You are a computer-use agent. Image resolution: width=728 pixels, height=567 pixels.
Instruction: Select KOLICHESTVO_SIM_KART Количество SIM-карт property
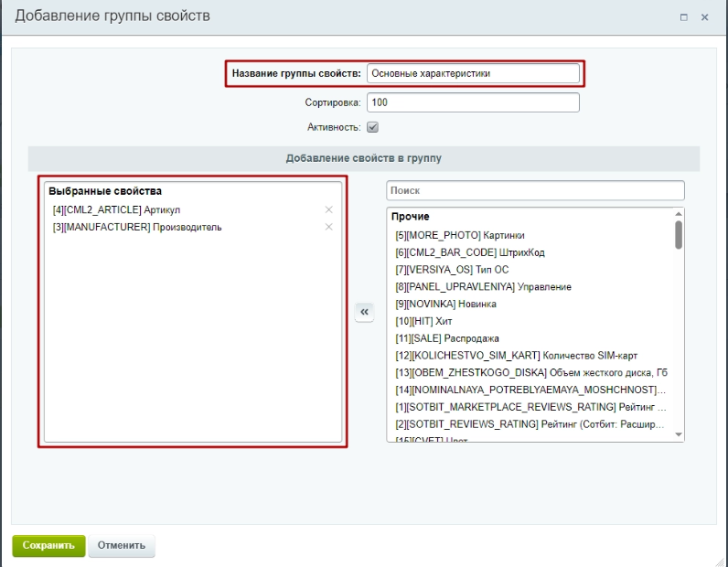click(x=516, y=356)
